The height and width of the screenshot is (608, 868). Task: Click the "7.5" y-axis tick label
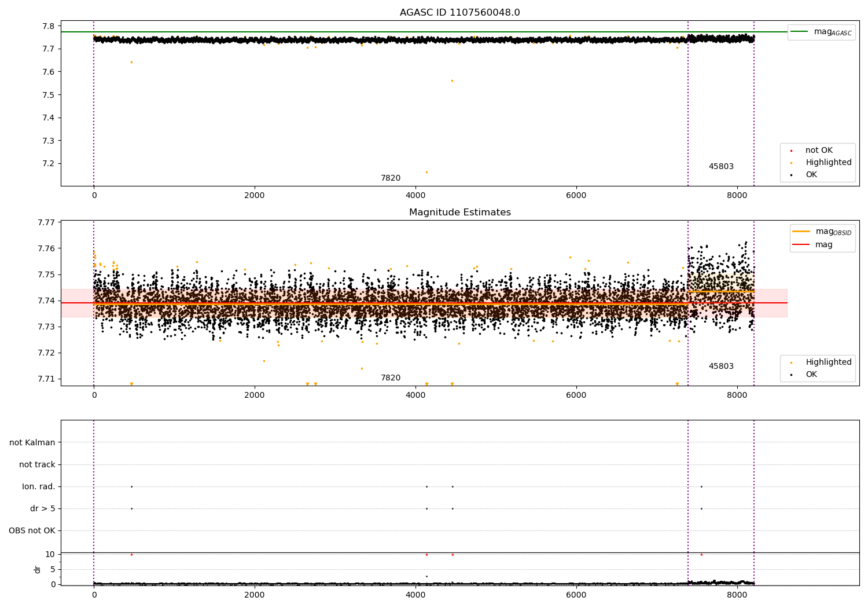(49, 95)
